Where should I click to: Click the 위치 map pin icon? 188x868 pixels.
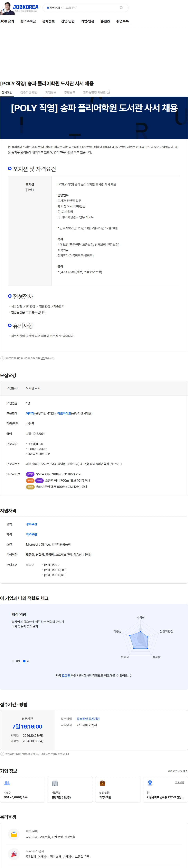tap(150, 783)
